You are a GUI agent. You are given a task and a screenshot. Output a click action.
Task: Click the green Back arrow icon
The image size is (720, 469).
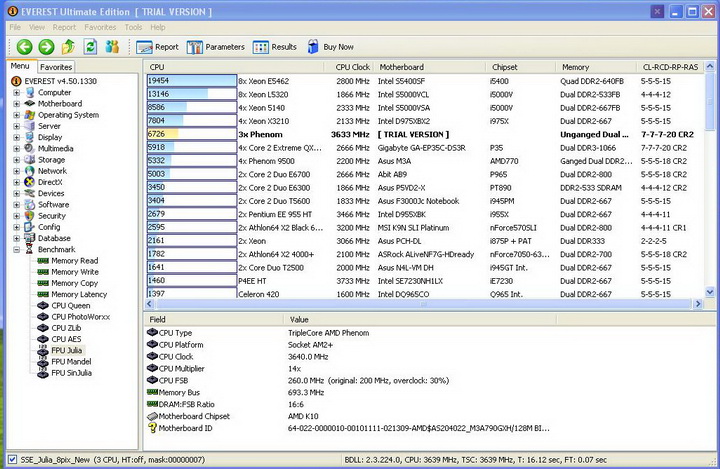pyautogui.click(x=24, y=47)
